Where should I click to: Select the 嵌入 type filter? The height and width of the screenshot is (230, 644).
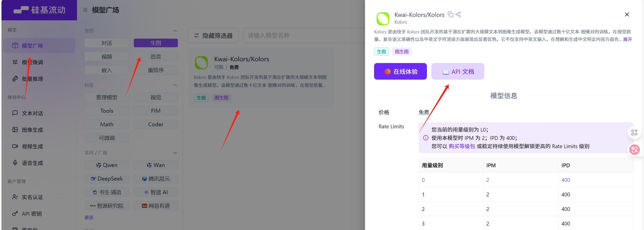pos(107,70)
